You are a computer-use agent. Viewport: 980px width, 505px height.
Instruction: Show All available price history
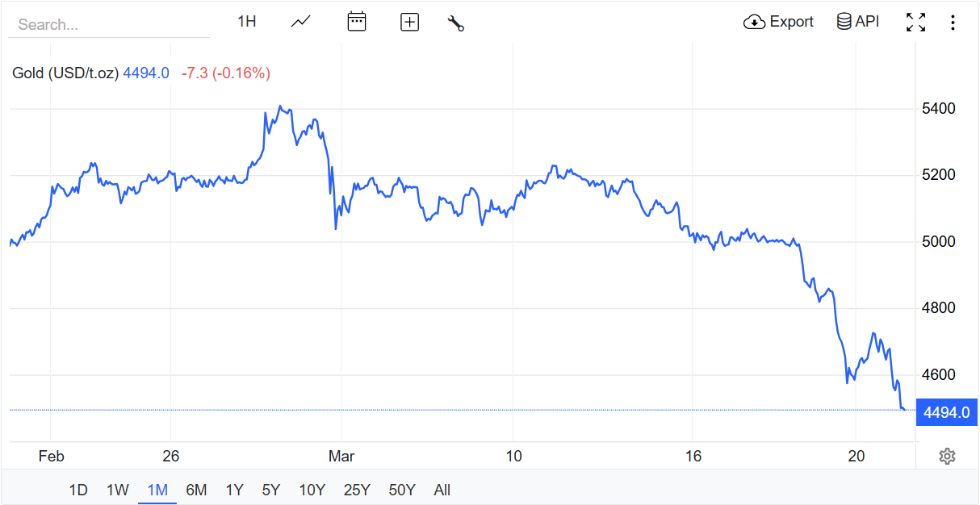[x=442, y=490]
